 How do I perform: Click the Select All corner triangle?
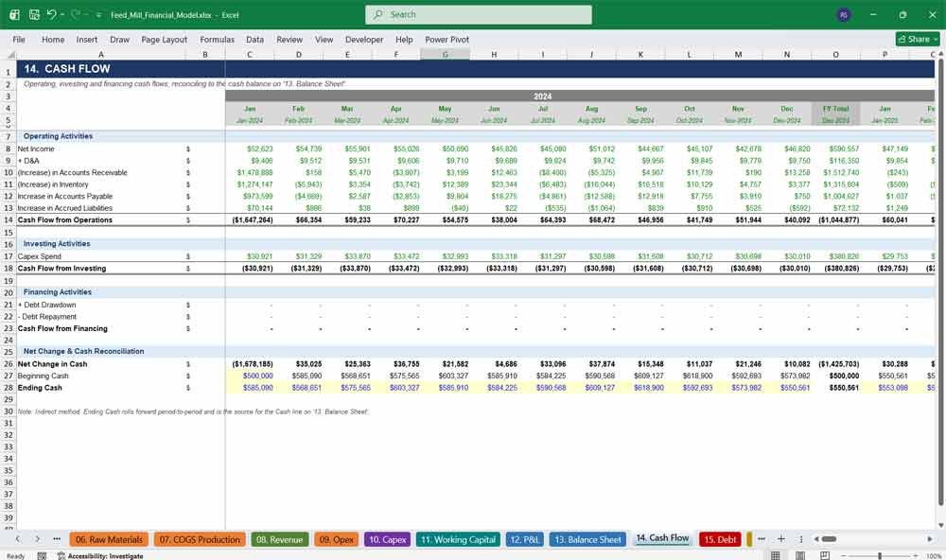click(9, 54)
